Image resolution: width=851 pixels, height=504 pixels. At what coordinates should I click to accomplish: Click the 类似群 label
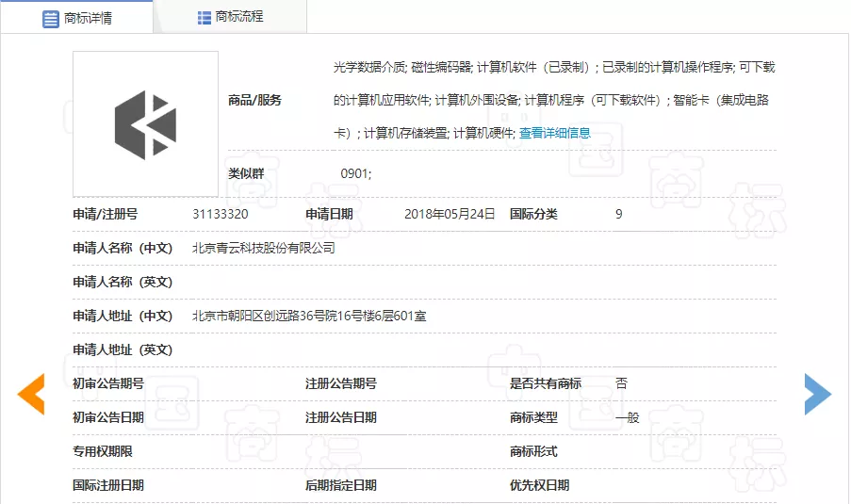pyautogui.click(x=246, y=173)
